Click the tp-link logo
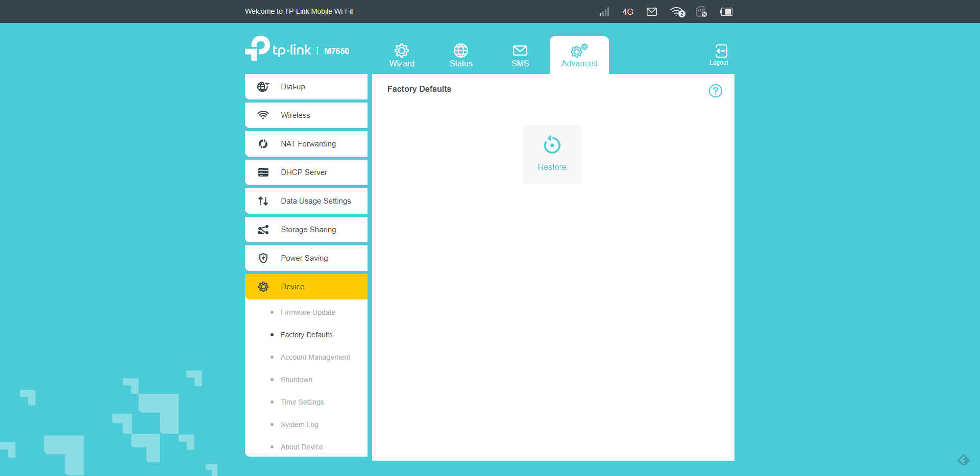Screen dimensions: 980x476 pos(278,48)
